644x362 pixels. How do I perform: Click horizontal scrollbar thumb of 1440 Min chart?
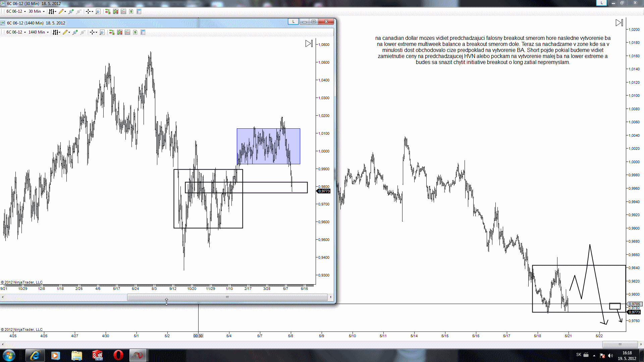(227, 297)
